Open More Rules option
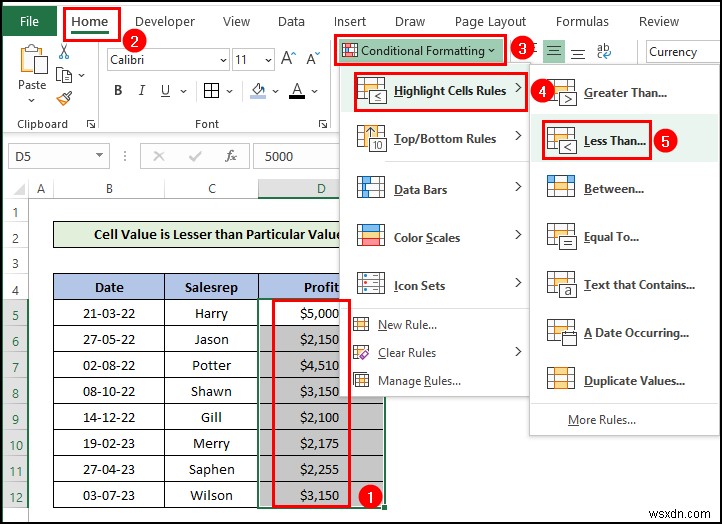This screenshot has height=524, width=722. click(x=602, y=419)
